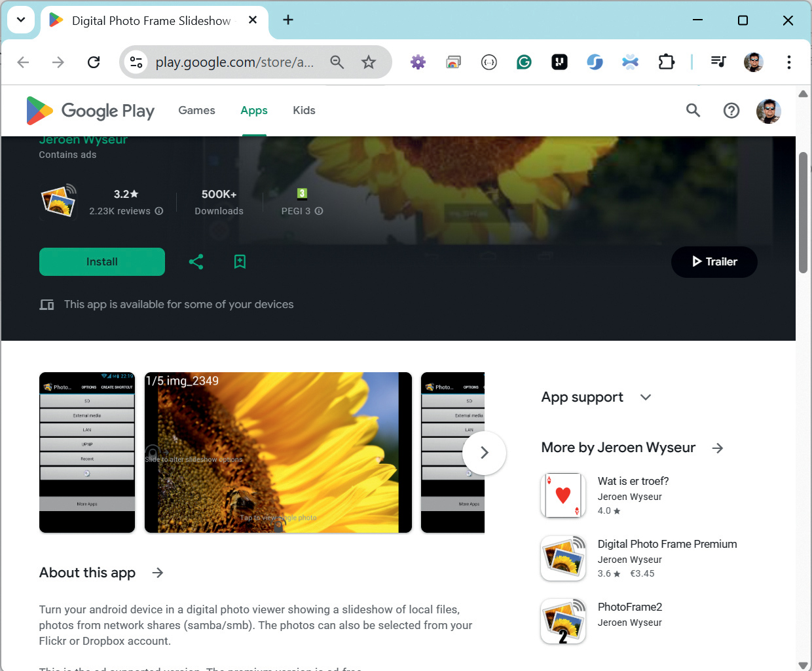
Task: Switch to Games tab
Action: point(196,111)
